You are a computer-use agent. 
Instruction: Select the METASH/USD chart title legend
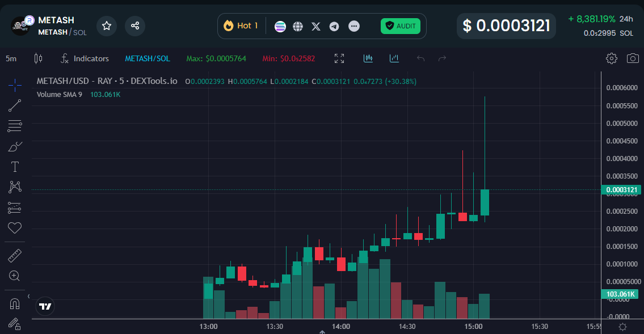tap(107, 81)
